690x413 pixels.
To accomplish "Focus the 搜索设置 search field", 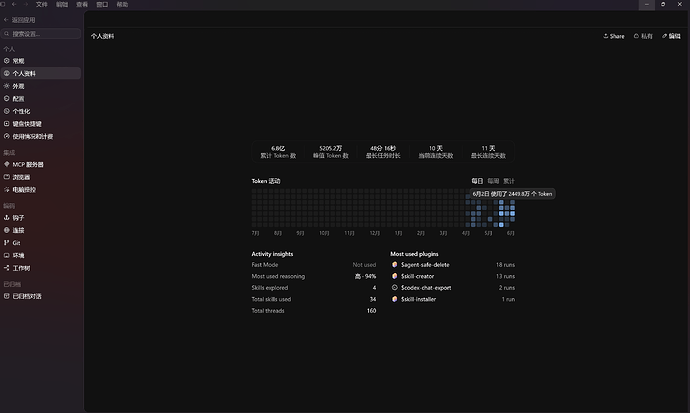I will (x=41, y=33).
